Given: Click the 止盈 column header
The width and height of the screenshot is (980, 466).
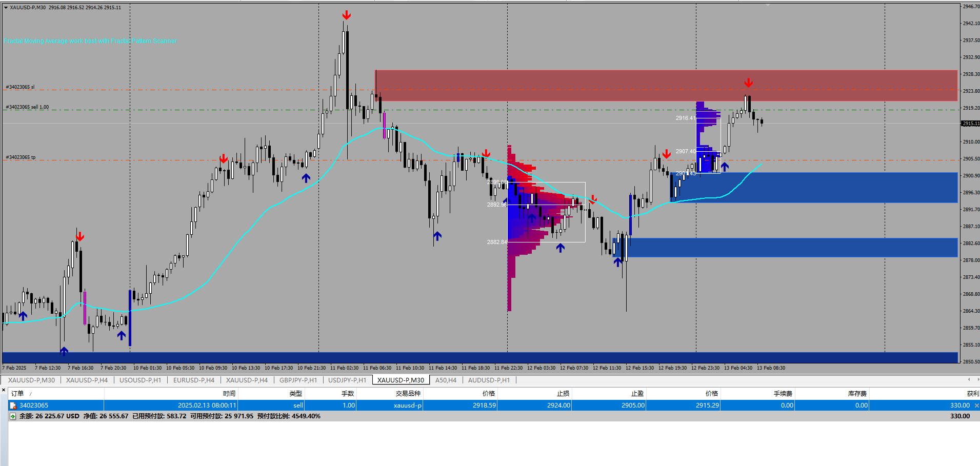Looking at the screenshot, I should (x=637, y=394).
